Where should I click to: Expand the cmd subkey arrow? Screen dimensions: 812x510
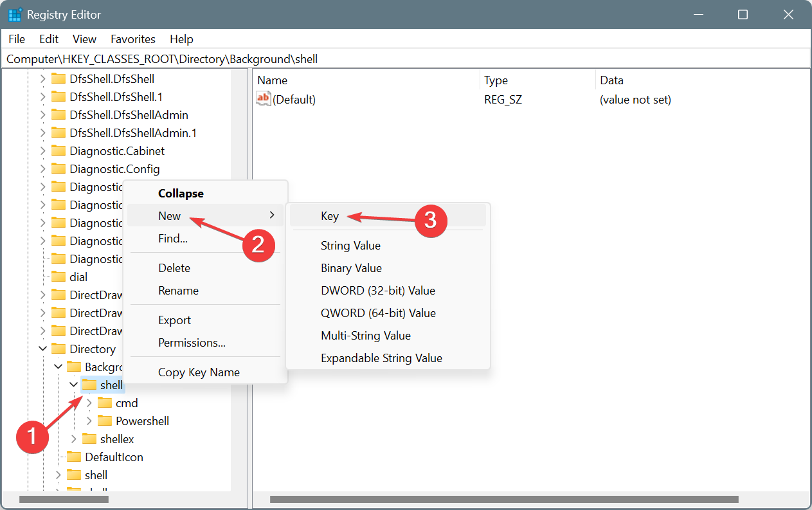[89, 403]
